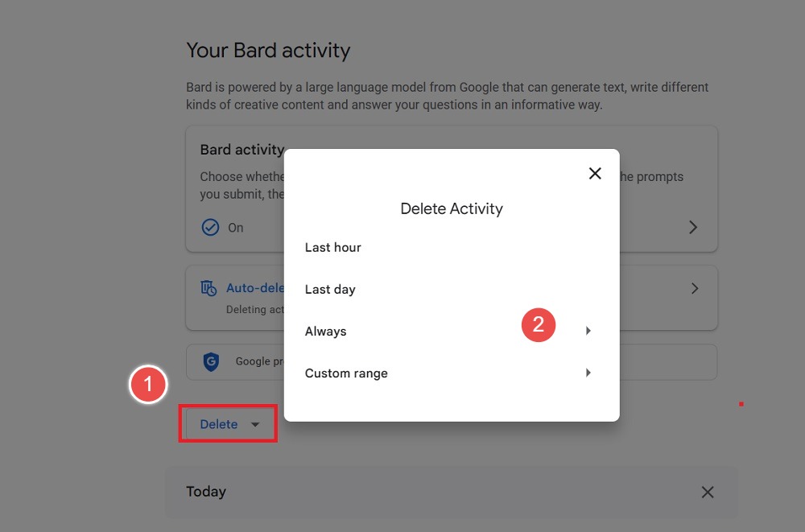Viewport: 805px width, 532px height.
Task: Select Last hour in Delete Activity
Action: [332, 247]
